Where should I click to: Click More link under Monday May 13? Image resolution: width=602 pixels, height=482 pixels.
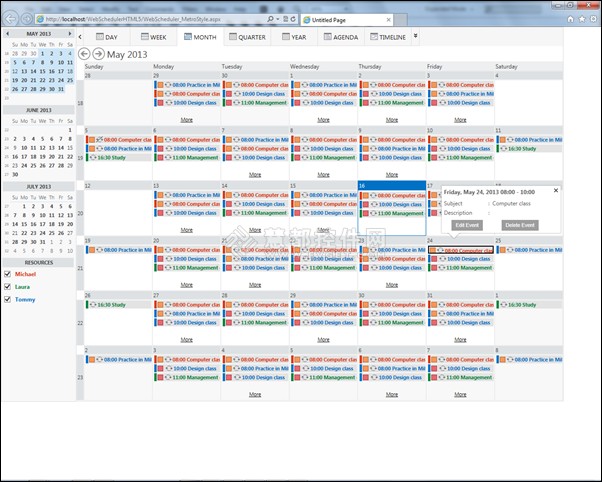click(x=187, y=230)
